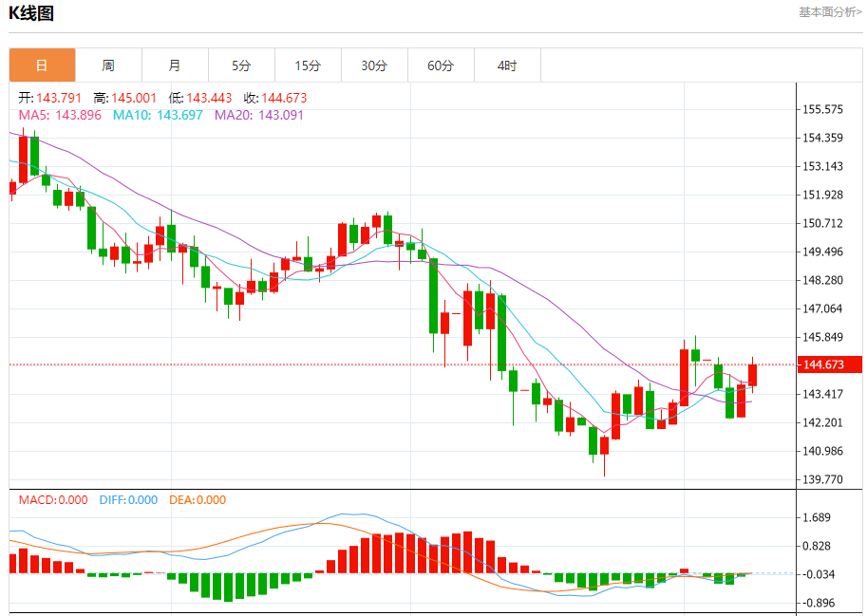Click the latest red candlestick at chart end
This screenshot has height=616, width=867.
click(752, 375)
